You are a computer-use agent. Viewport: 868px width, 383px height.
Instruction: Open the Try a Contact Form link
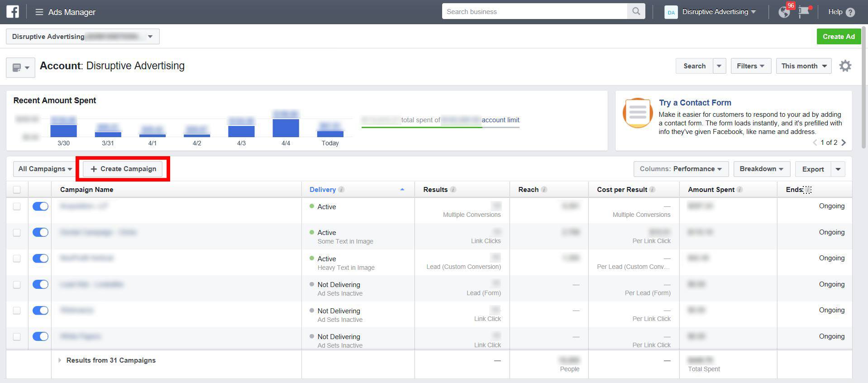(x=695, y=103)
